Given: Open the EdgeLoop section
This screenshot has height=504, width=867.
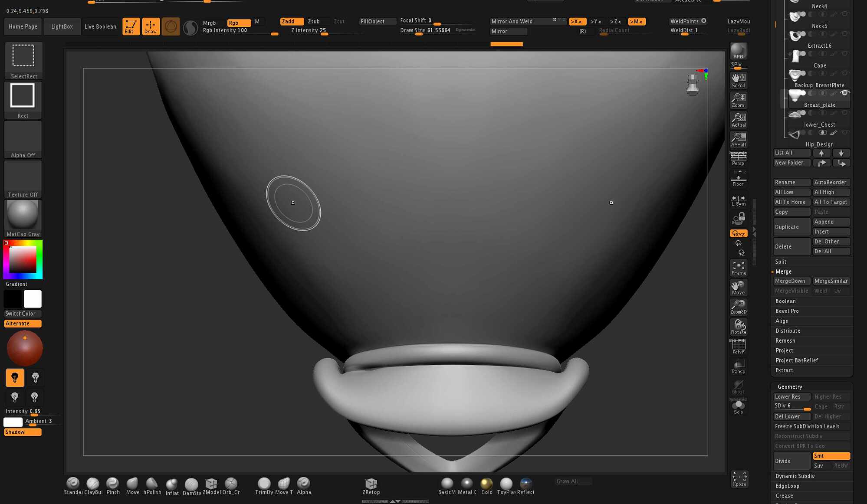Looking at the screenshot, I should pos(787,486).
